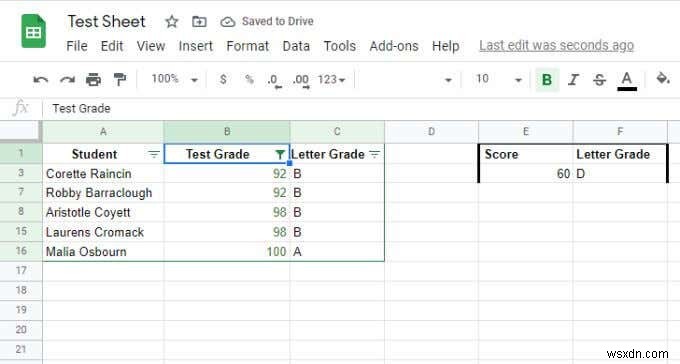The height and width of the screenshot is (364, 680).
Task: Open the font size 10 dropdown
Action: [498, 79]
